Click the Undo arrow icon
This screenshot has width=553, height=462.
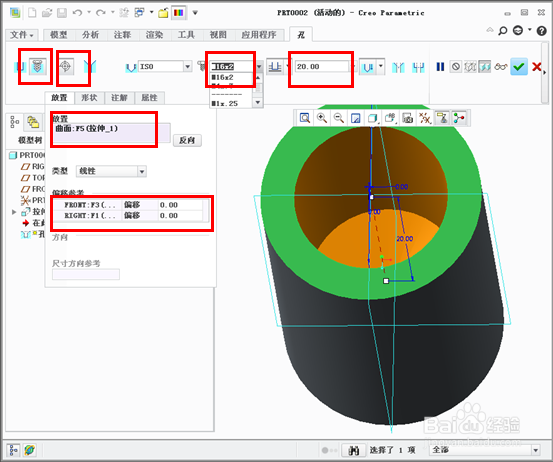[77, 13]
